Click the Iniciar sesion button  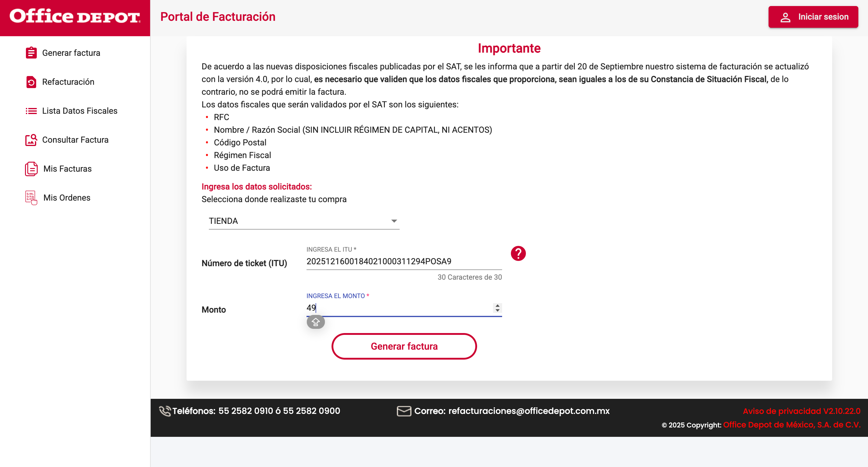[813, 17]
